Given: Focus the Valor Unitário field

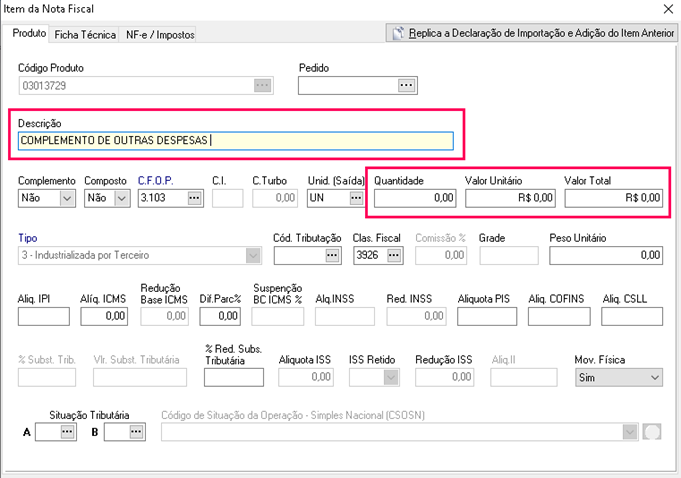Looking at the screenshot, I should tap(510, 198).
